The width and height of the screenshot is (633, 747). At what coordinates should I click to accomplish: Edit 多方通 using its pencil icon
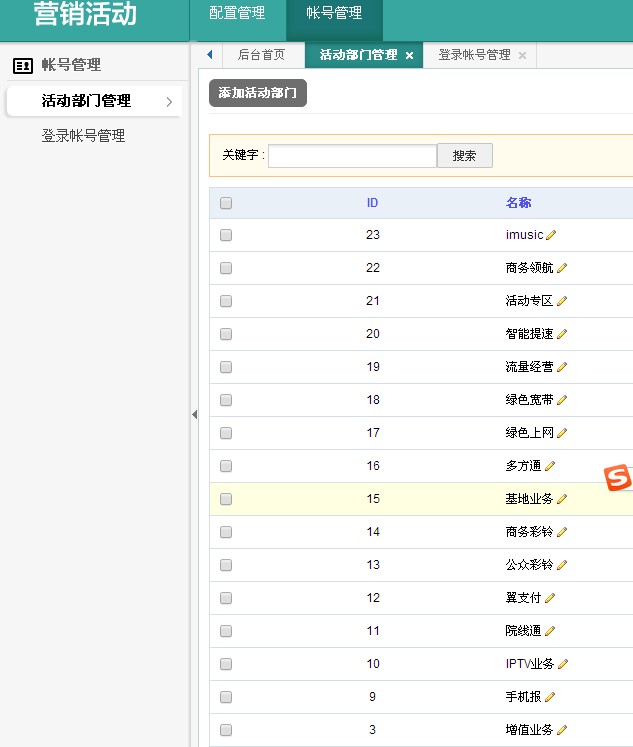[550, 466]
